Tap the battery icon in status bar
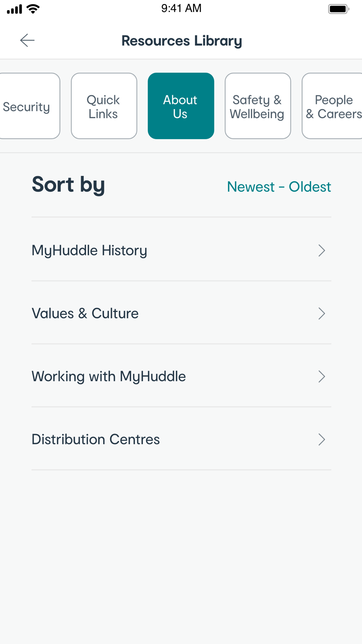The image size is (362, 644). [338, 9]
